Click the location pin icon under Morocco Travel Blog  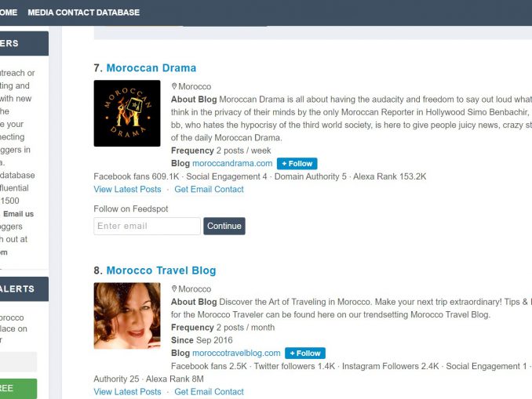click(x=174, y=289)
